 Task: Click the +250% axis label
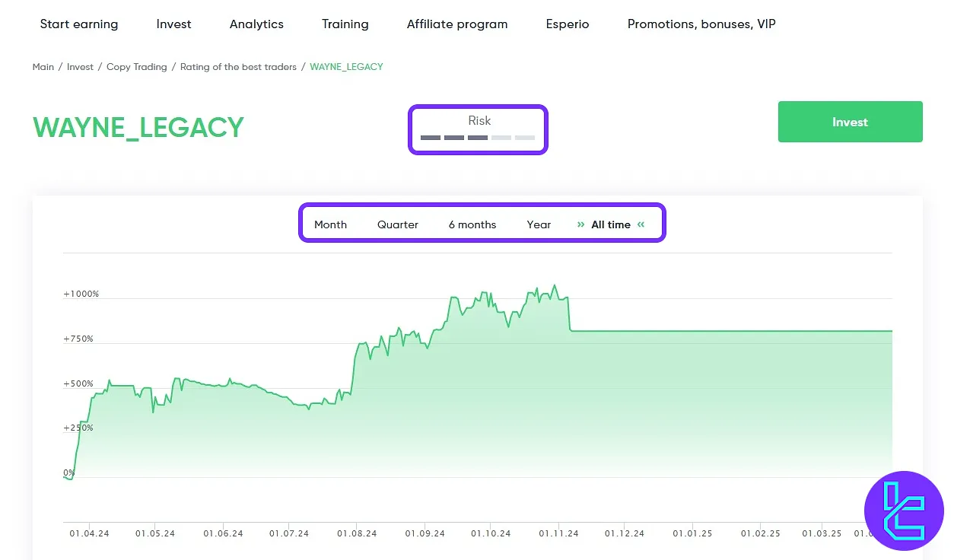point(78,428)
